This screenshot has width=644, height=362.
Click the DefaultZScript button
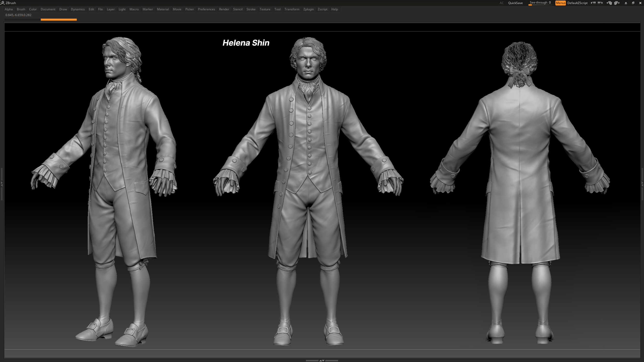[x=577, y=3]
